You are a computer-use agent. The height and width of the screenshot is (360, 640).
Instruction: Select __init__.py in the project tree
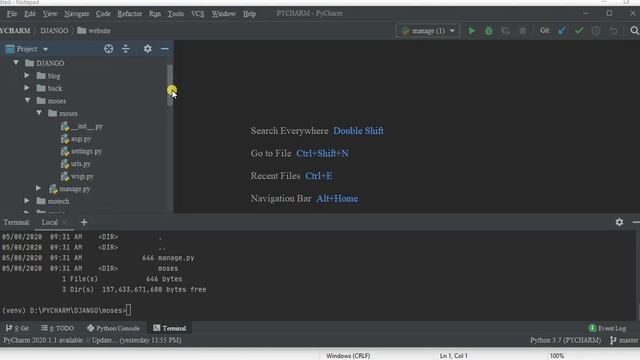82,126
